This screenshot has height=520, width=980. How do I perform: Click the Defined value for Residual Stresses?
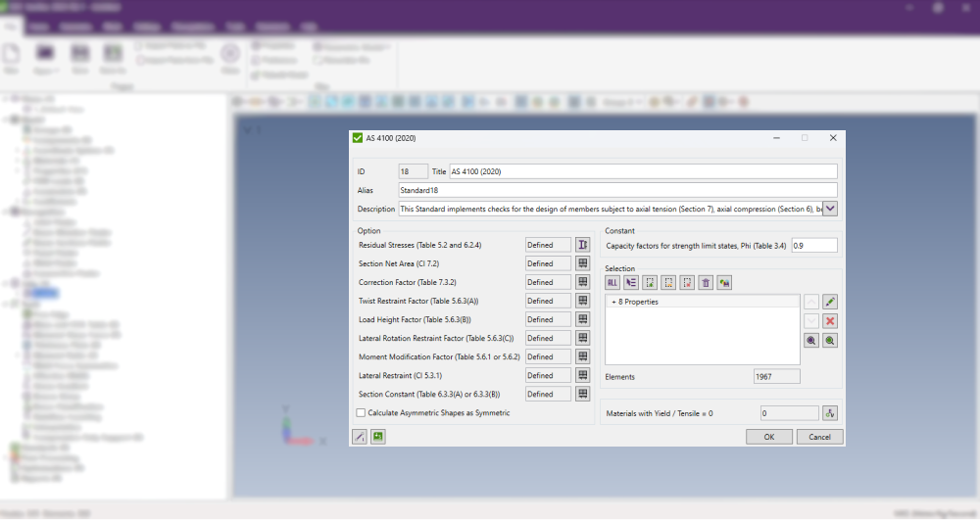pyautogui.click(x=548, y=245)
